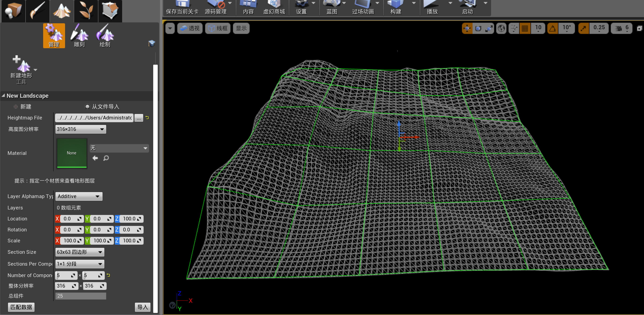
Task: Click the translate gizmo icon in viewport toolbar
Action: [x=467, y=28]
